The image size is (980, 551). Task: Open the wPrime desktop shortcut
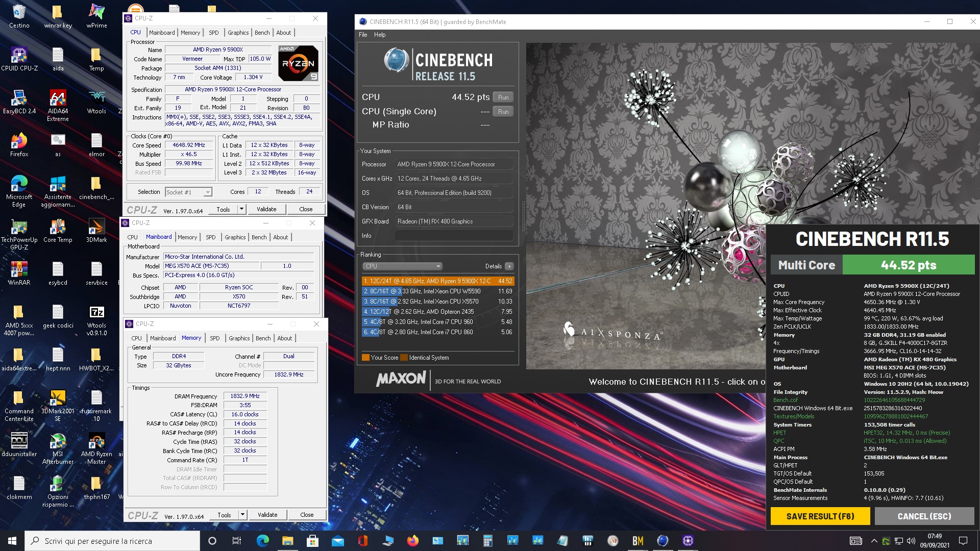point(96,16)
